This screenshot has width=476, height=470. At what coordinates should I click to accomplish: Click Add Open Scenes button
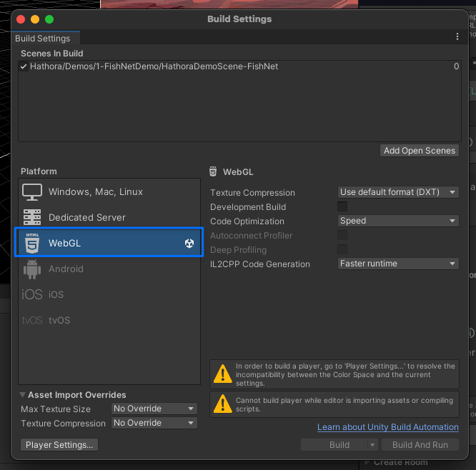coord(420,151)
